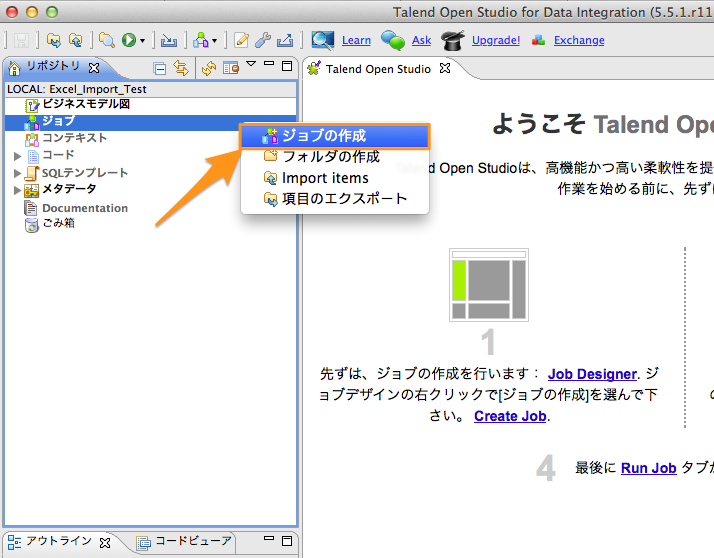Screen dimensions: 714x558
Task: Select the リポジトリ repository tab
Action: (x=53, y=67)
